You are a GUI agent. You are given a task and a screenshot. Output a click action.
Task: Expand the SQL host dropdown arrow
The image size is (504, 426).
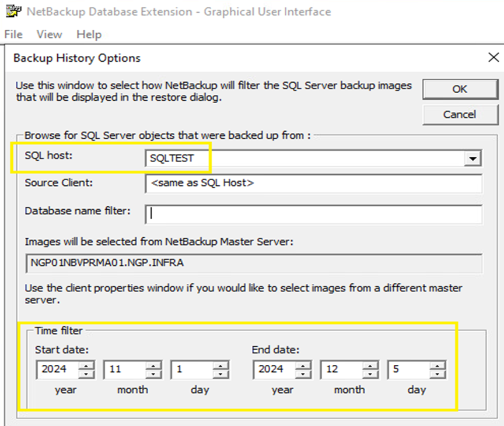(x=473, y=159)
